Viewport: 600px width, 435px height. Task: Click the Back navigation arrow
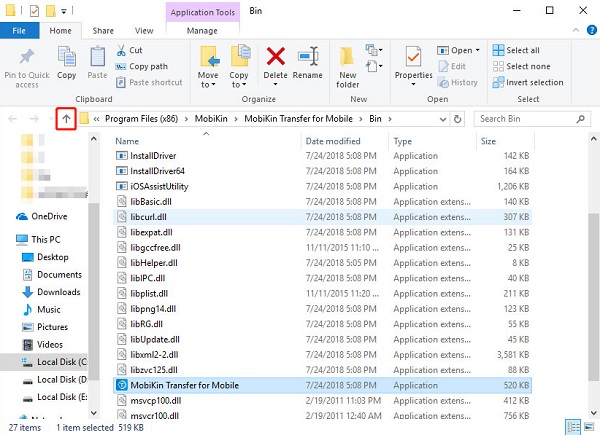tap(12, 119)
